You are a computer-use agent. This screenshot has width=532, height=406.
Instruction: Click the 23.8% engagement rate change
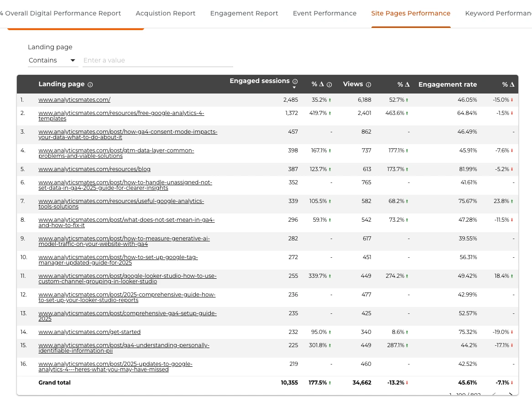coord(501,201)
